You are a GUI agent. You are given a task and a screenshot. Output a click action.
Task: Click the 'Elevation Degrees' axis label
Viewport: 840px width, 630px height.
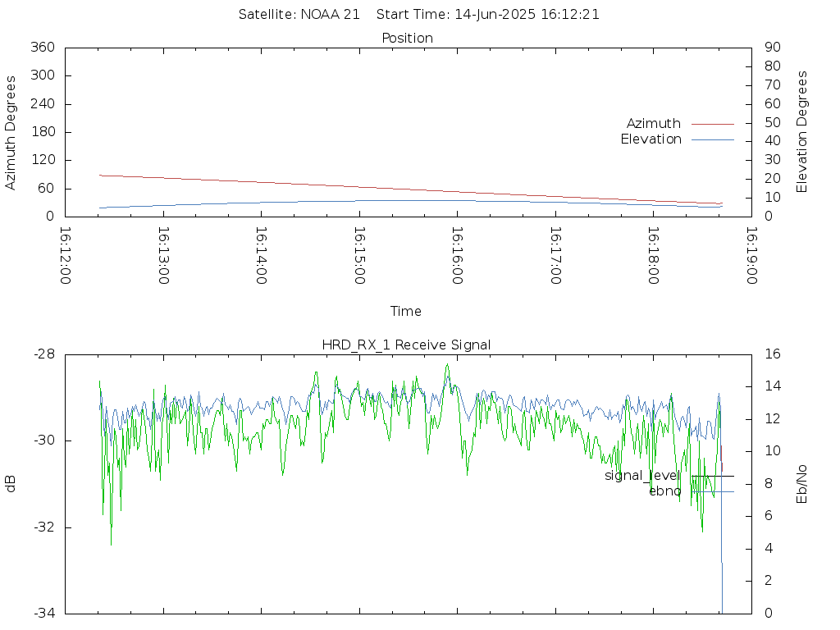tap(801, 132)
